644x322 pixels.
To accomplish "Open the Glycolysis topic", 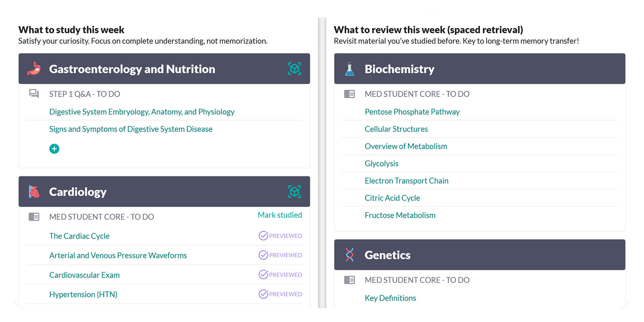I will (x=382, y=164).
